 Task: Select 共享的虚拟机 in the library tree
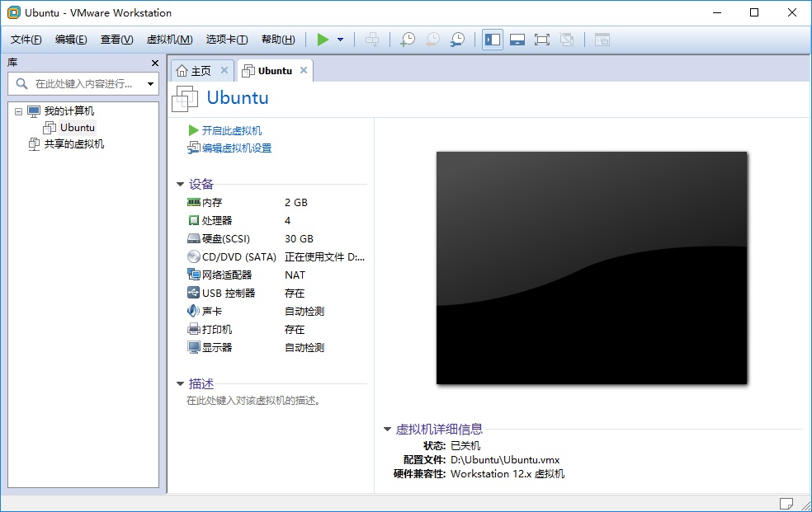point(74,144)
